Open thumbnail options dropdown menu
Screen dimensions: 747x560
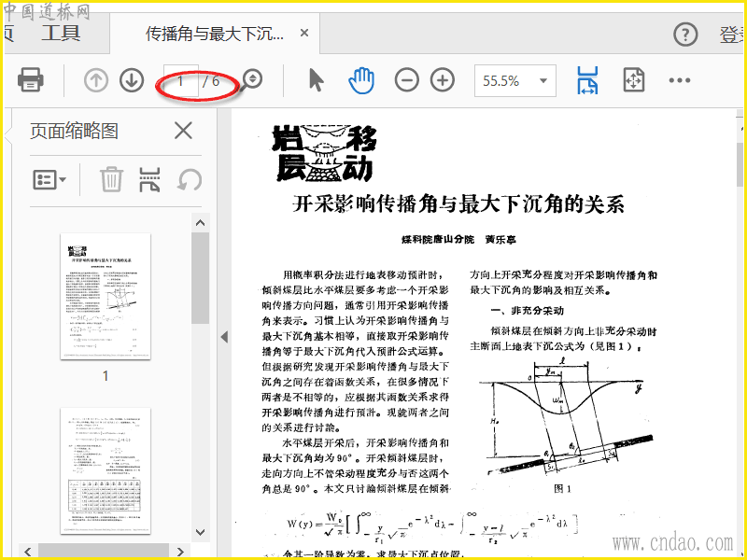point(49,179)
